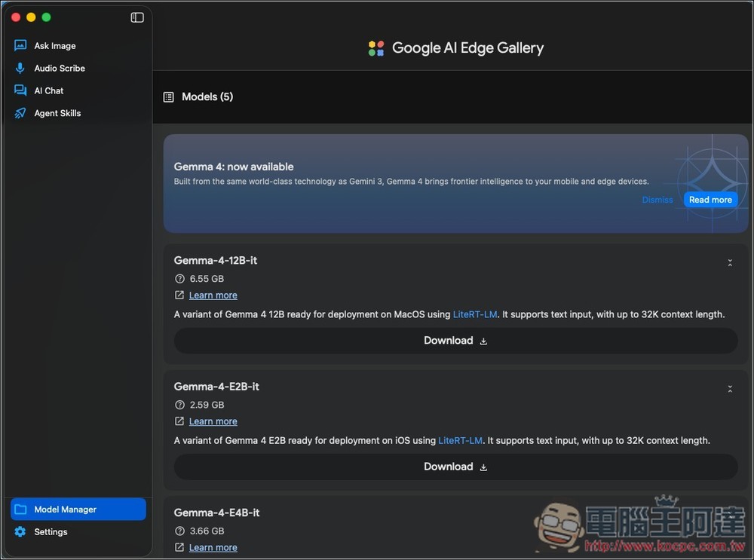Open AI Chat in sidebar
The width and height of the screenshot is (754, 560).
(x=78, y=91)
